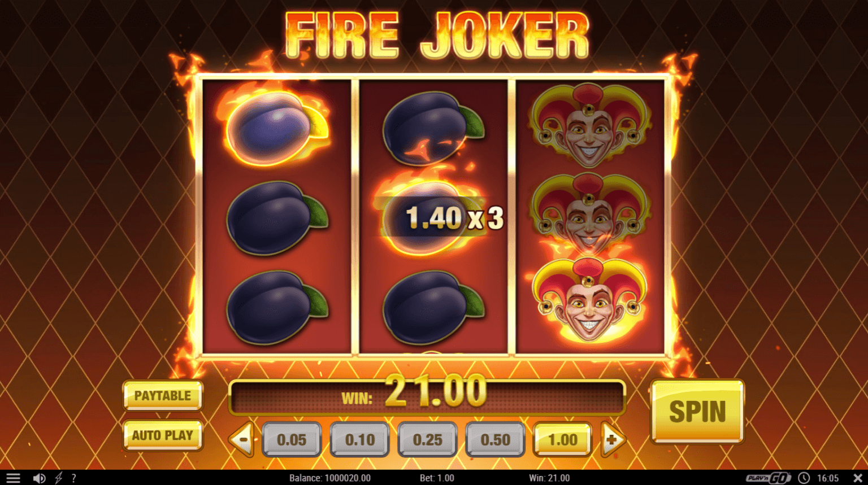
Task: Click the clock icon in status bar
Action: [804, 478]
